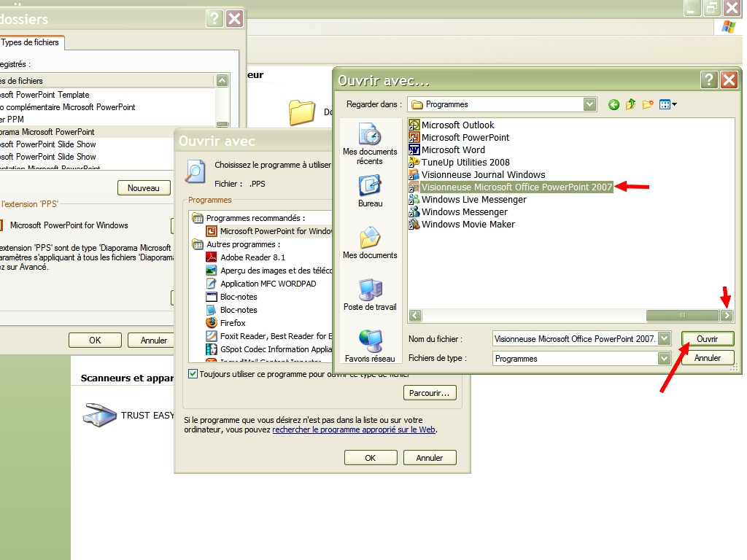The height and width of the screenshot is (560, 747).
Task: Click the Ouvrir button
Action: point(707,338)
